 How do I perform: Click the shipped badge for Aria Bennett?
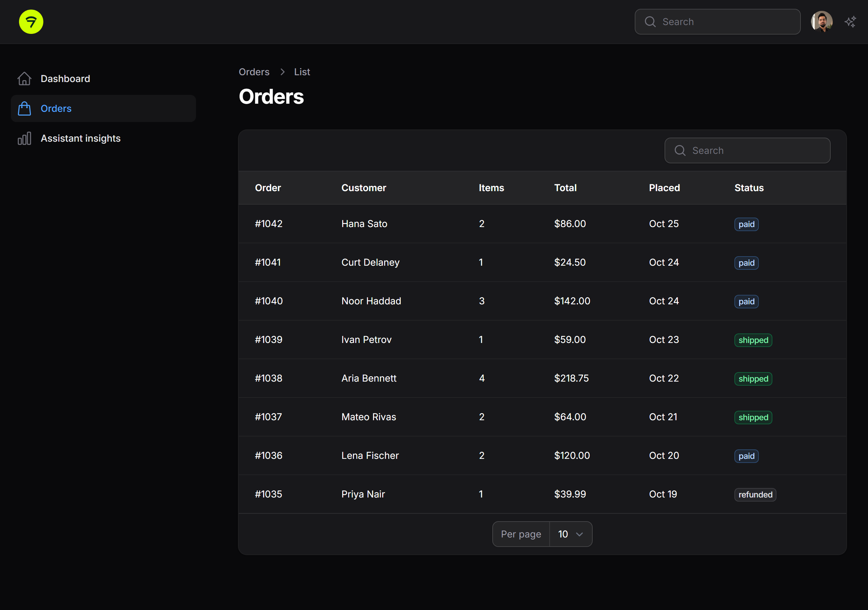753,379
